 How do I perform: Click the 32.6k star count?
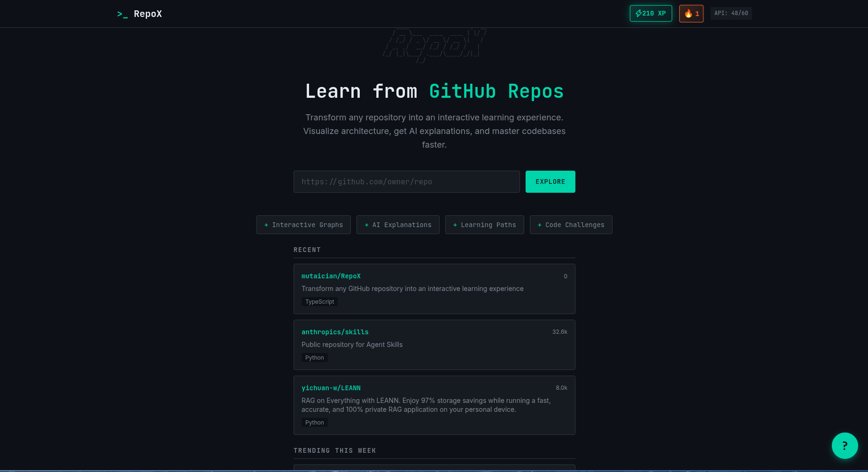(x=559, y=332)
